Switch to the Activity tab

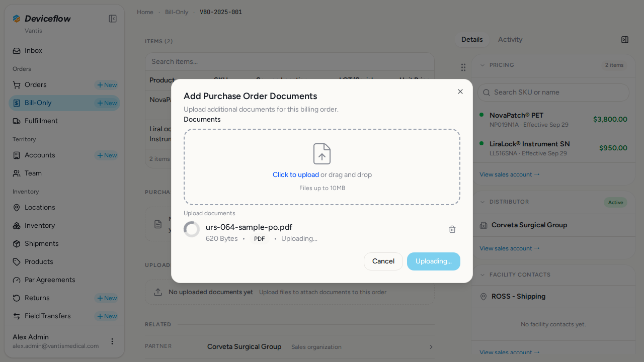point(510,40)
